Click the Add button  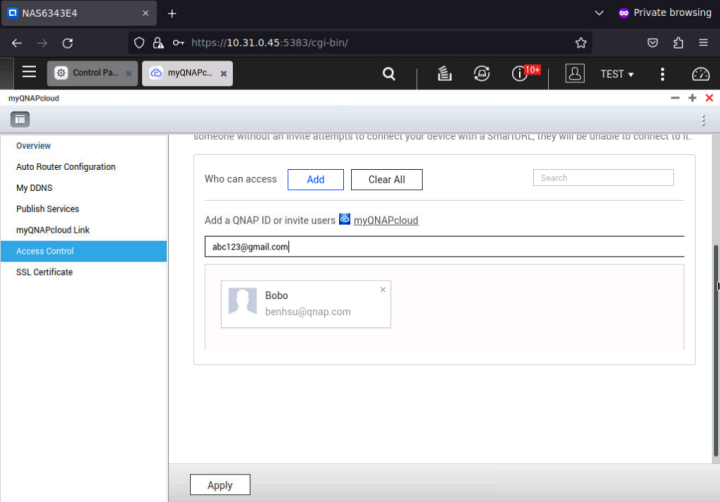315,179
